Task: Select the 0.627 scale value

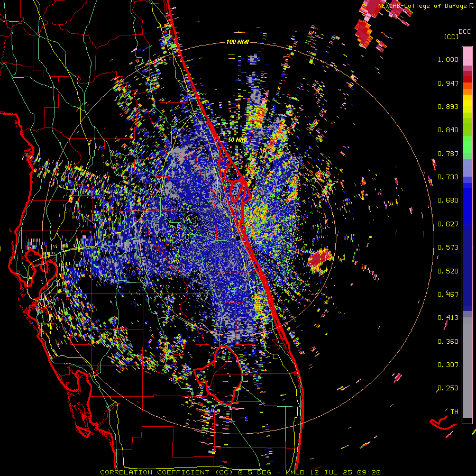Action: 448,224
